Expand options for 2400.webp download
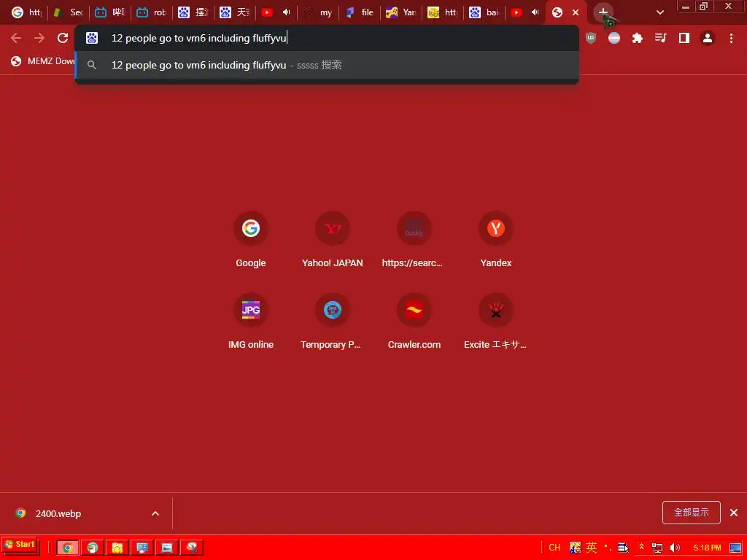 pos(155,513)
